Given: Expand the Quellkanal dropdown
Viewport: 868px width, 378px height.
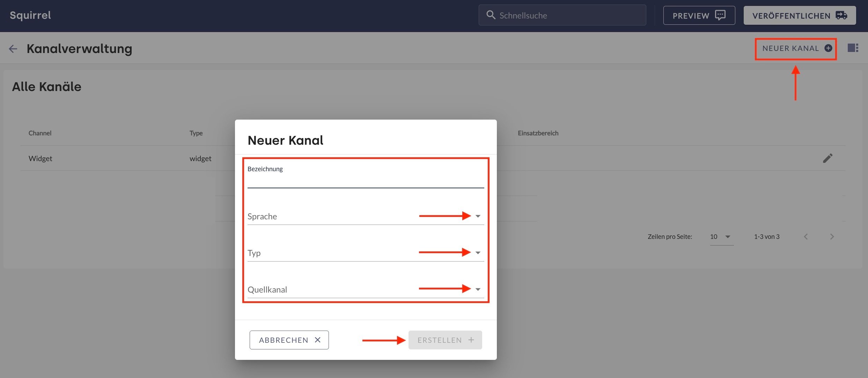Looking at the screenshot, I should point(478,289).
